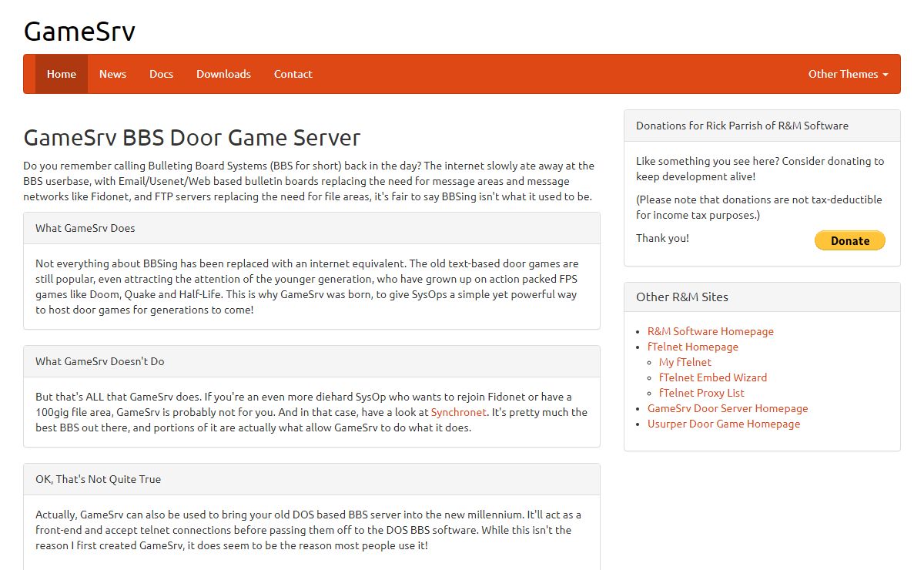Viewport: 924px width, 570px height.
Task: Open R&M Software Homepage link
Action: click(x=711, y=331)
